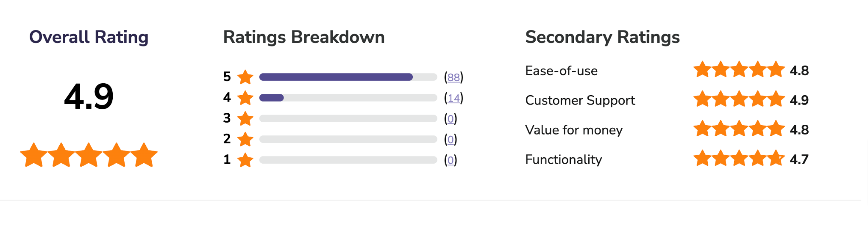
Task: Click the Ease-of-use star rating
Action: tap(739, 69)
